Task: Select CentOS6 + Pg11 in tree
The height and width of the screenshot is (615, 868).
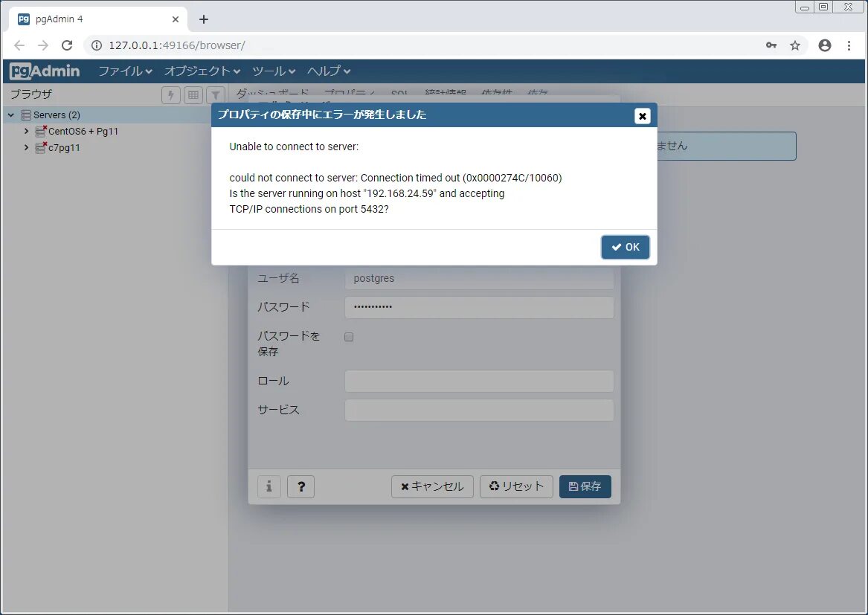Action: (83, 131)
